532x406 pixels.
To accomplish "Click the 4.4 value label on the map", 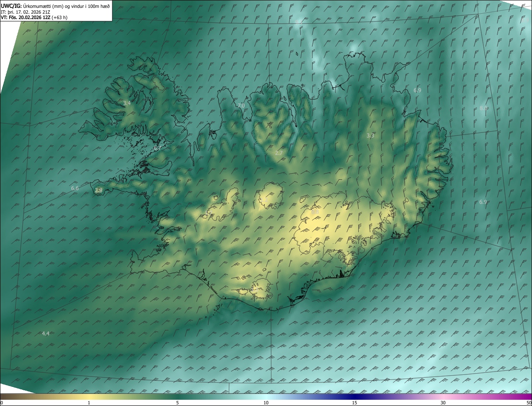I will coord(46,334).
